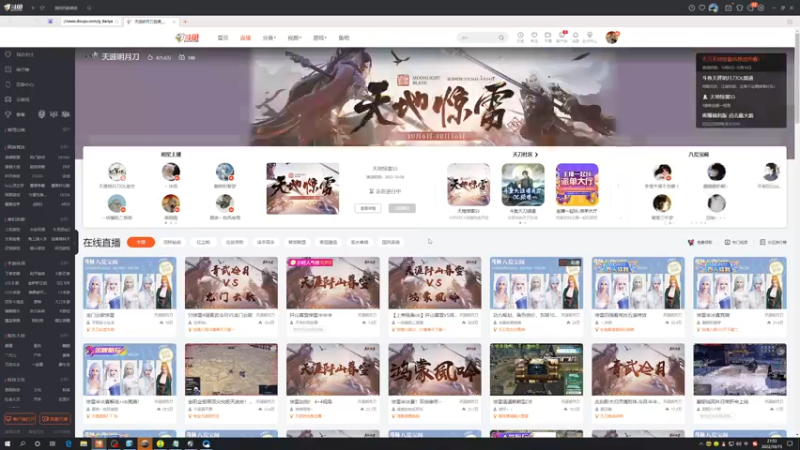Open the clock icon in the dark title bar
800x450 pixels.
click(691, 8)
